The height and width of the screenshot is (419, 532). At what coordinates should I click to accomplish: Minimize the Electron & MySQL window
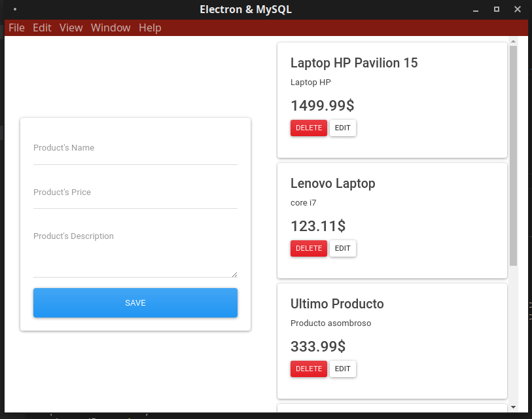tap(476, 10)
